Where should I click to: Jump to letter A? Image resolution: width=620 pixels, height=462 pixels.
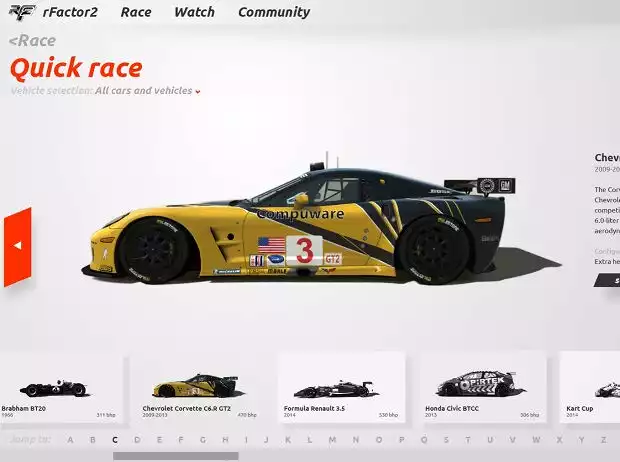tap(70, 440)
